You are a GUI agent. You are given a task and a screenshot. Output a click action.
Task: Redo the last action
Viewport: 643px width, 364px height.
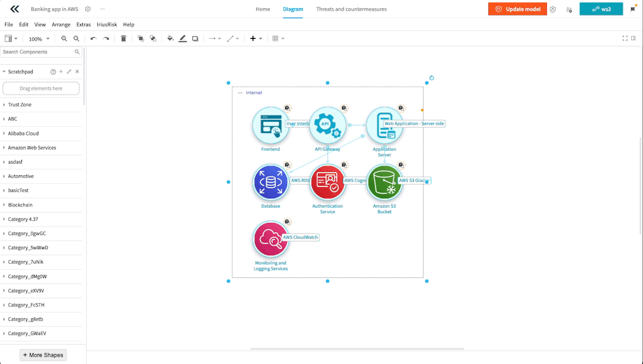pos(105,38)
